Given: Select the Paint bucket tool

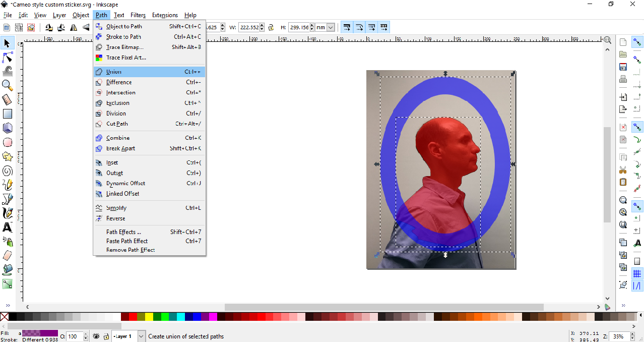Looking at the screenshot, I should coord(7,270).
